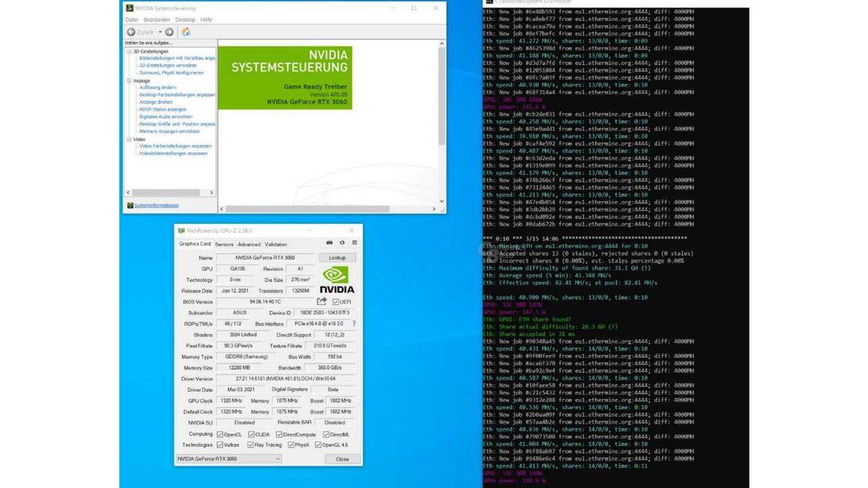Toggle the UEFI checkbox

pyautogui.click(x=336, y=301)
